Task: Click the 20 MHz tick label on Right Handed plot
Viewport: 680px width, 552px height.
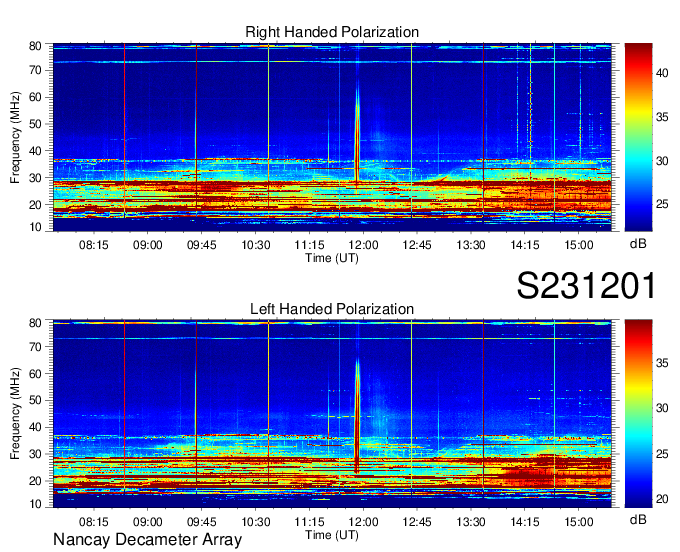Action: [x=35, y=205]
